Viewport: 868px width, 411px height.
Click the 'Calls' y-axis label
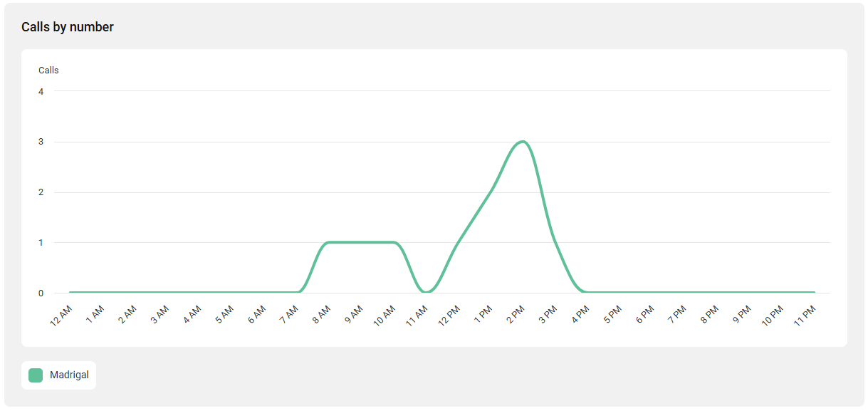(x=48, y=71)
